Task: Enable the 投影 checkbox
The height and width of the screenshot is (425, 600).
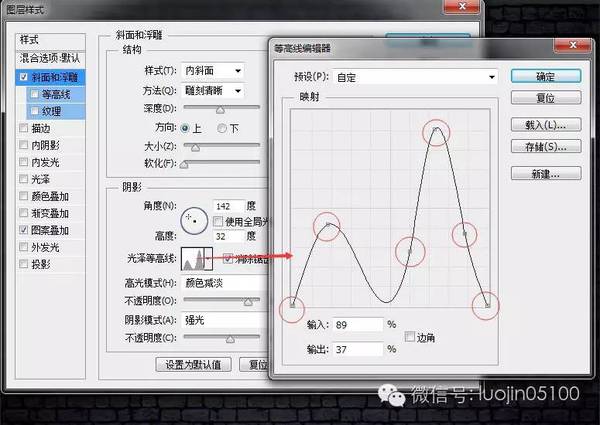Action: (x=24, y=264)
